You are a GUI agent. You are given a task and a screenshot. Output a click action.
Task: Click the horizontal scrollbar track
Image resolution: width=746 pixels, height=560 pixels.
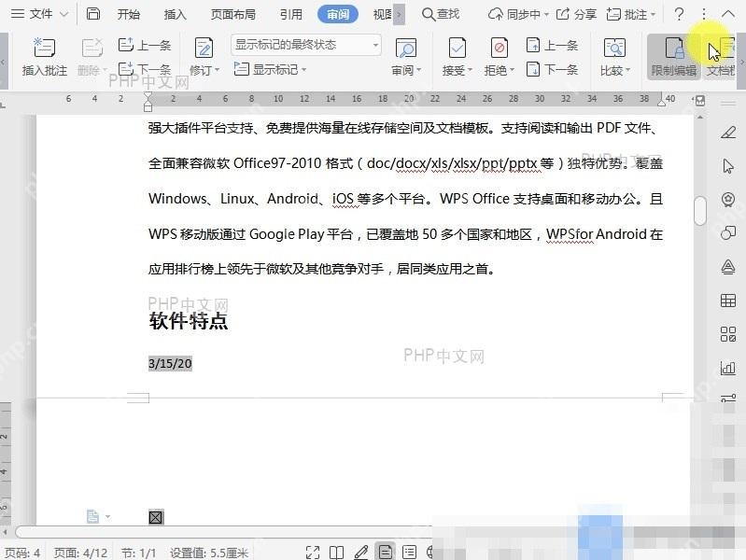223,531
